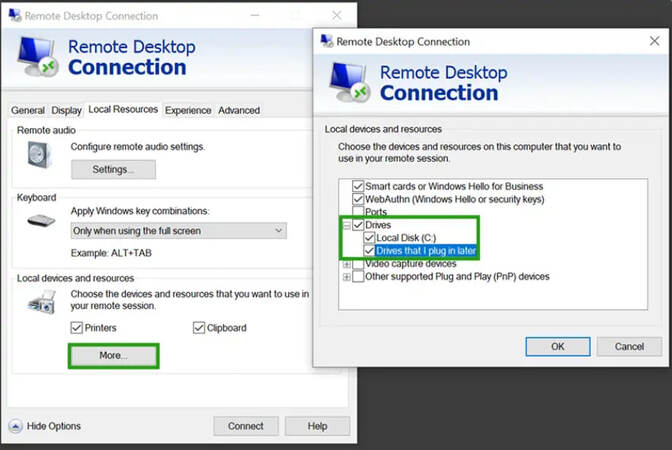Viewport: 672px width, 450px height.
Task: Close the local devices dialog
Action: point(654,41)
